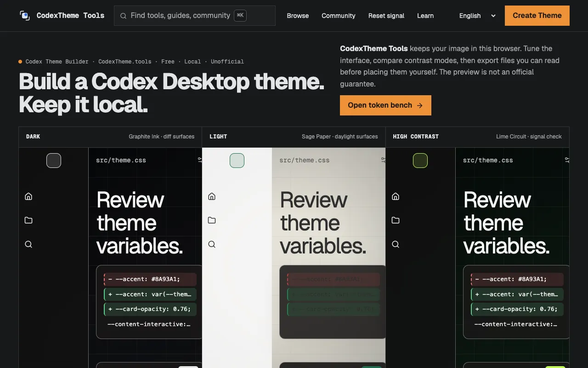
Task: Click settings sliders icon in High Contrast preview
Action: point(567,160)
